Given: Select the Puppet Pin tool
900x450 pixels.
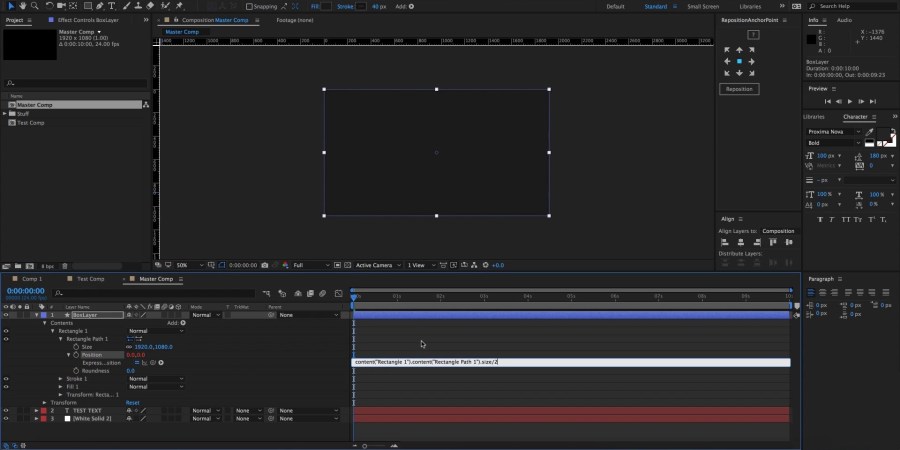Looking at the screenshot, I should (x=180, y=6).
